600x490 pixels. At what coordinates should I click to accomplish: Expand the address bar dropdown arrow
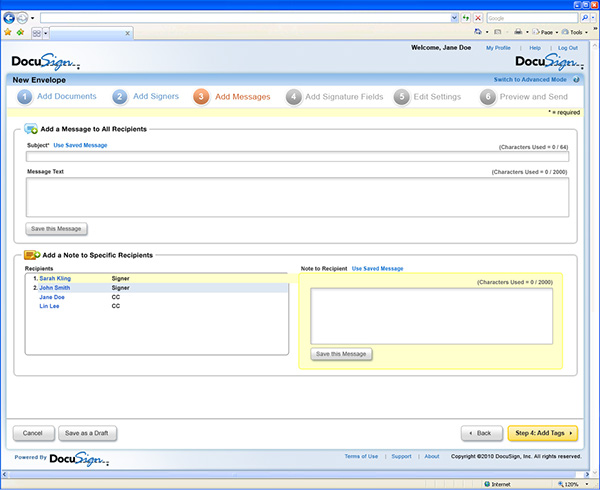click(x=454, y=18)
